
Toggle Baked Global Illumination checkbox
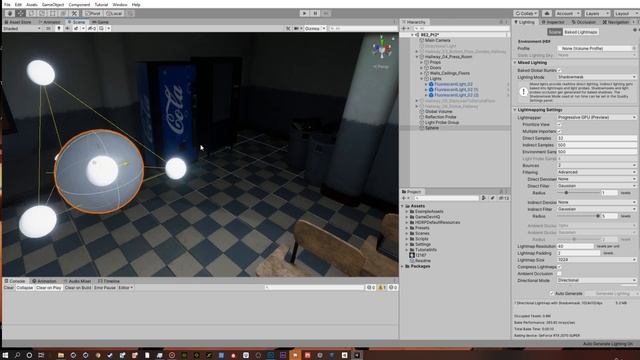559,70
